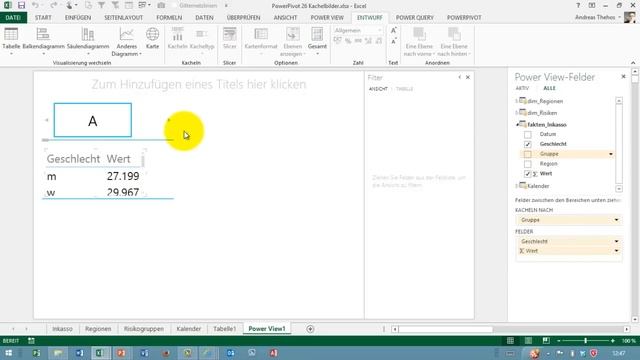Switch to Page Break preview status icon
The height and width of the screenshot is (360, 640).
[x=546, y=340]
